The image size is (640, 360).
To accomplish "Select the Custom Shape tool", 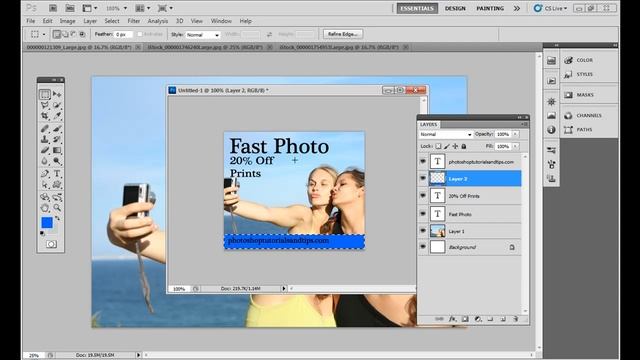I will coord(57,184).
